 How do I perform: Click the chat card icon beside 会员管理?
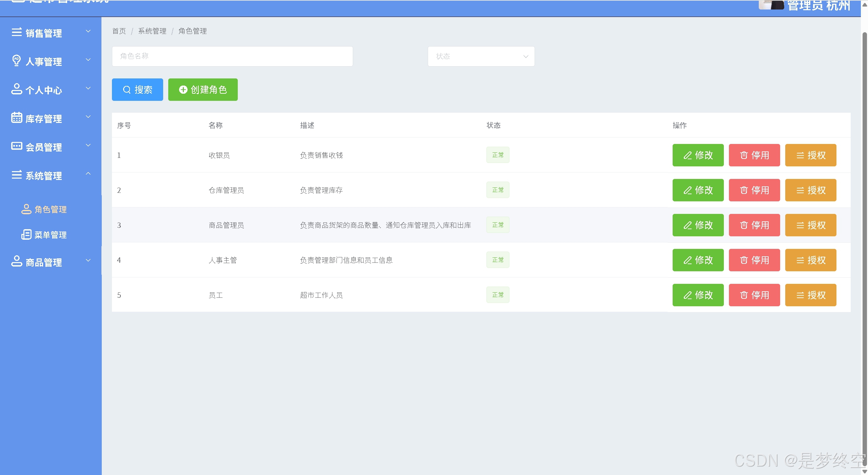[x=17, y=146]
